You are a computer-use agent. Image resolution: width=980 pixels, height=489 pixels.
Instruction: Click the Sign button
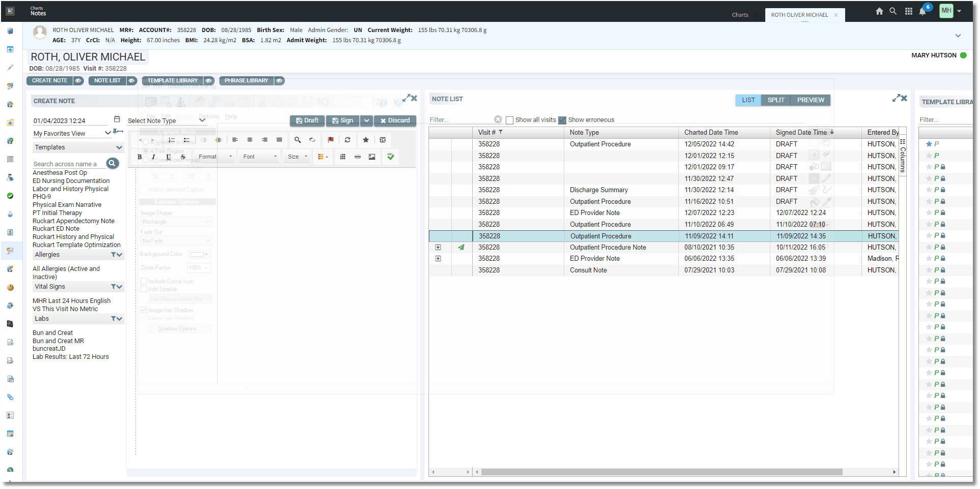[343, 120]
